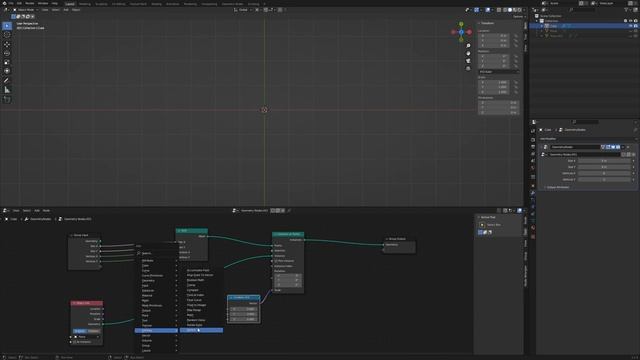
Task: Select the Annotate pencil tool
Action: (7, 81)
